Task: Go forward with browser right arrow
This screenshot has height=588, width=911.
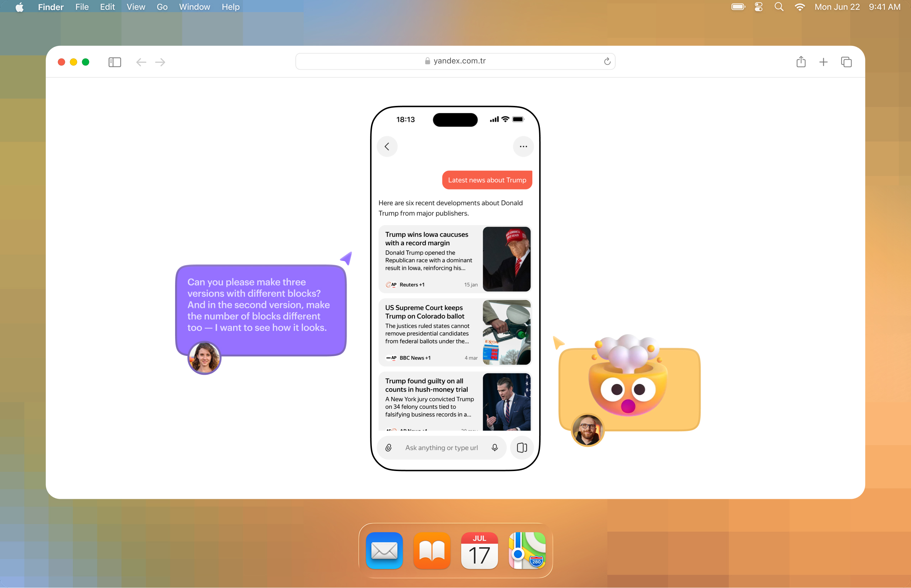Action: 160,62
